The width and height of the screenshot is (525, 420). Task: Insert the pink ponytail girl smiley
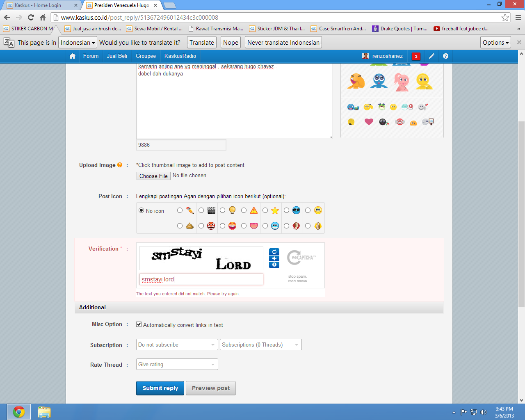click(402, 82)
